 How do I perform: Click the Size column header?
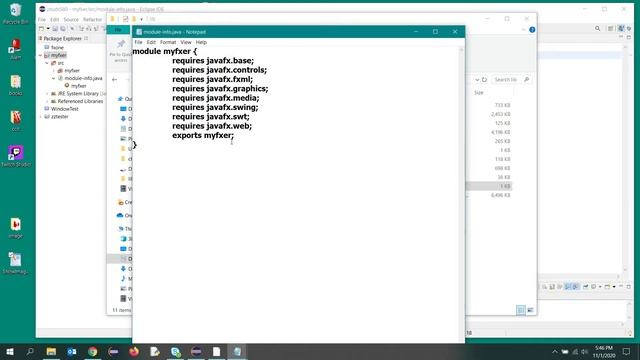tap(479, 93)
